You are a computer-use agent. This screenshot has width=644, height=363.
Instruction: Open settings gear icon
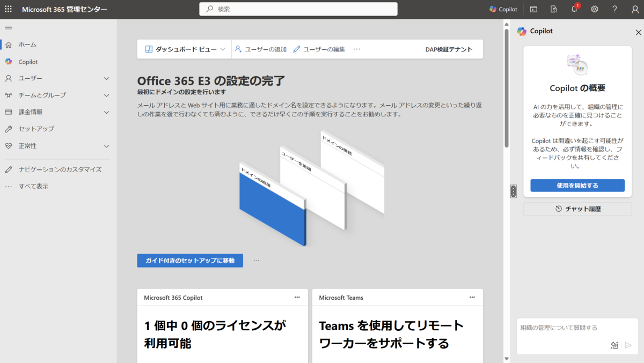click(595, 9)
